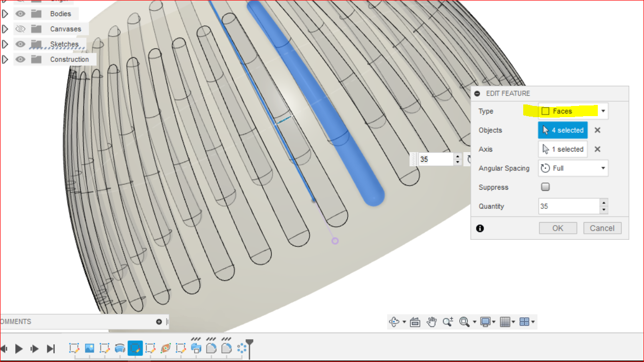Screen dimensions: 644x362
Task: Jump to the end of the timeline
Action: tap(51, 348)
